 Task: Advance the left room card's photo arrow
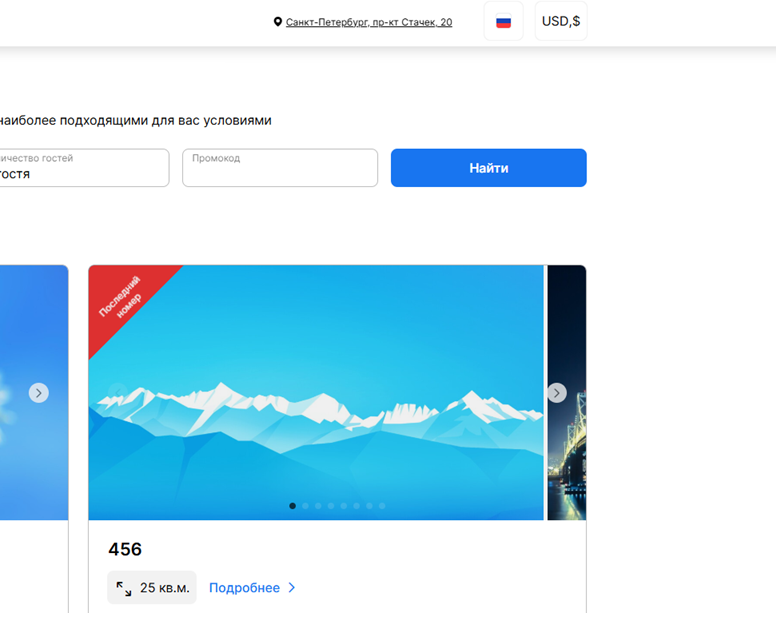point(39,393)
